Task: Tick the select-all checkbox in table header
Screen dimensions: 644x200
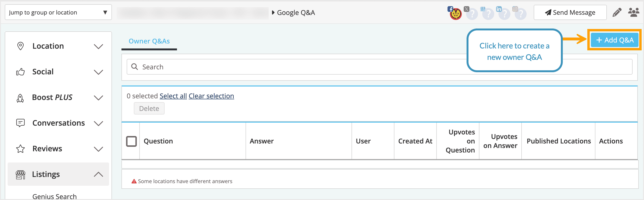Action: tap(131, 141)
